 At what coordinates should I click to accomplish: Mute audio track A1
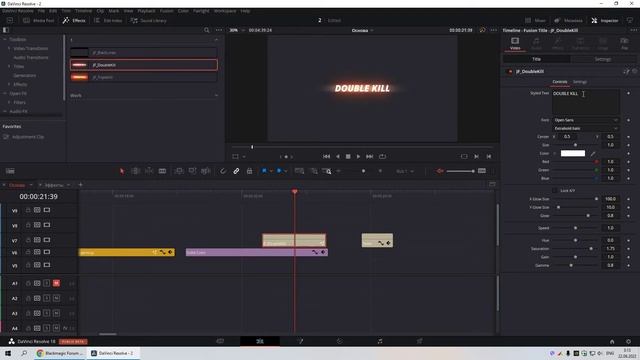56,283
